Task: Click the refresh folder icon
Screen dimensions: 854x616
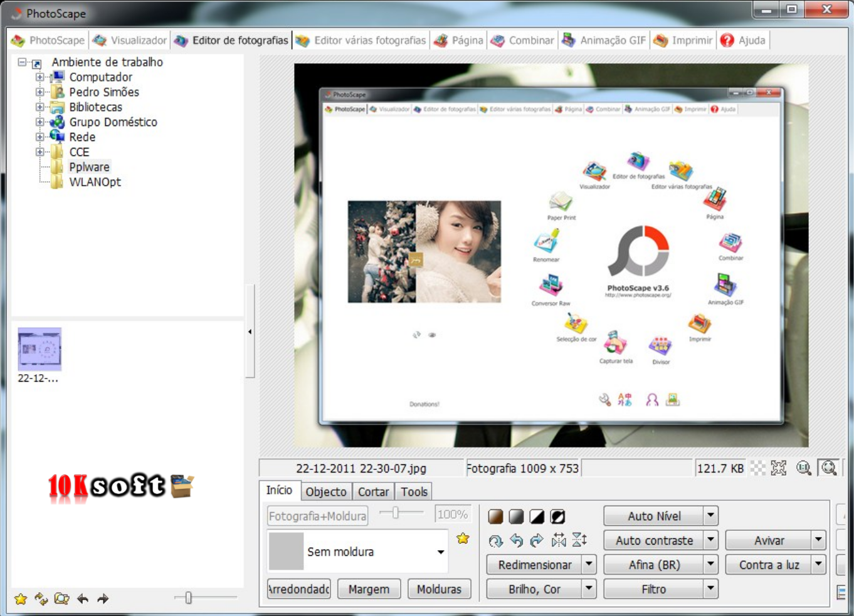Action: click(41, 599)
